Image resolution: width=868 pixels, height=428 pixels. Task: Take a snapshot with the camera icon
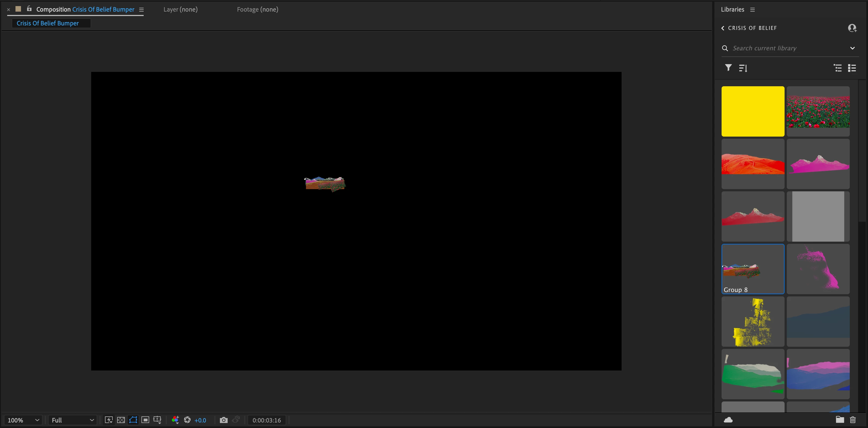pos(223,420)
